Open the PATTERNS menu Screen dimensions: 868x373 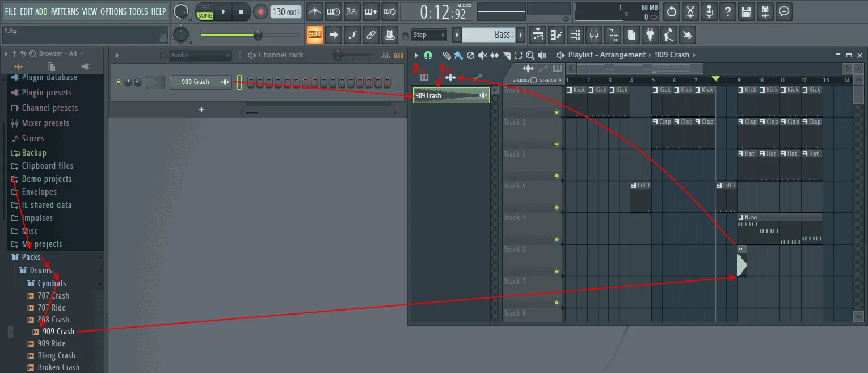click(x=65, y=11)
